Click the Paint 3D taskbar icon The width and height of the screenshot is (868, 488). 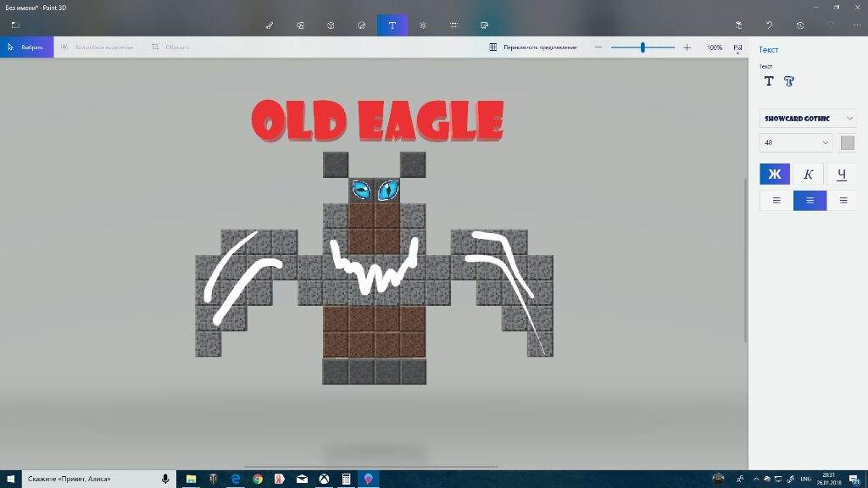click(x=368, y=480)
